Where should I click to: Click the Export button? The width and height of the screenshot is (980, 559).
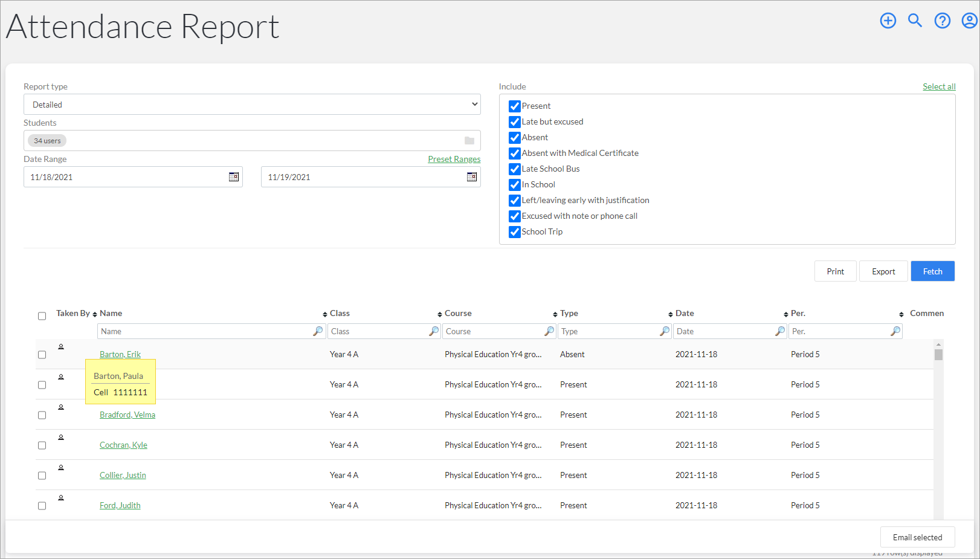(883, 271)
